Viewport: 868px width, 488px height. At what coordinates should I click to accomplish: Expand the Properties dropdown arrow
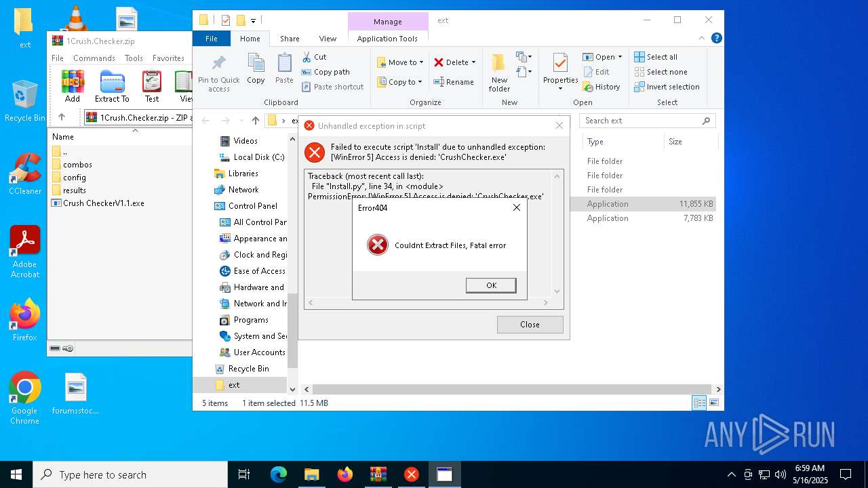(x=560, y=89)
